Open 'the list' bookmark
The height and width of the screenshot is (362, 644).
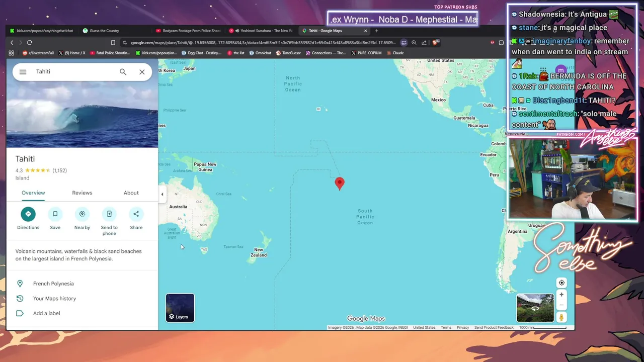point(235,53)
